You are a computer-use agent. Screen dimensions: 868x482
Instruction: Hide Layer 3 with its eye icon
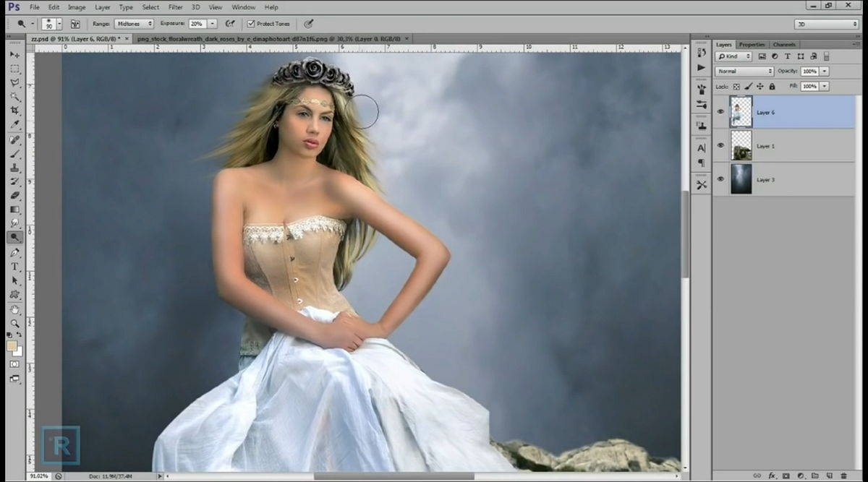[x=720, y=178]
